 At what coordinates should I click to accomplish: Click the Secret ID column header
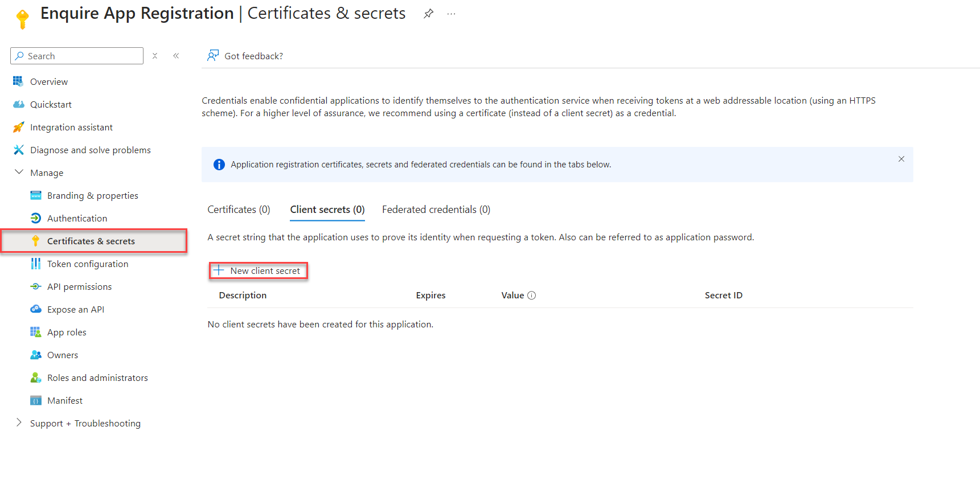723,296
